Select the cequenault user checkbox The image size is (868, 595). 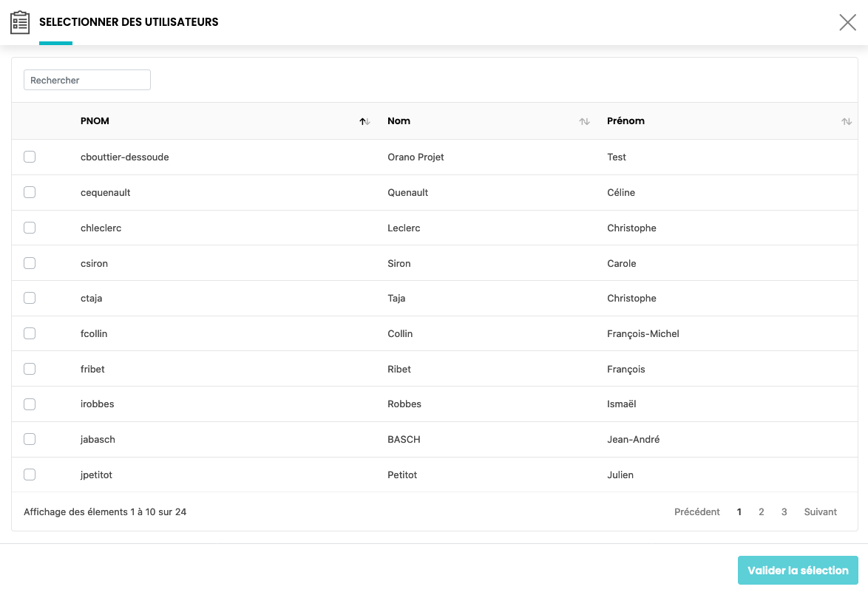[x=30, y=192]
